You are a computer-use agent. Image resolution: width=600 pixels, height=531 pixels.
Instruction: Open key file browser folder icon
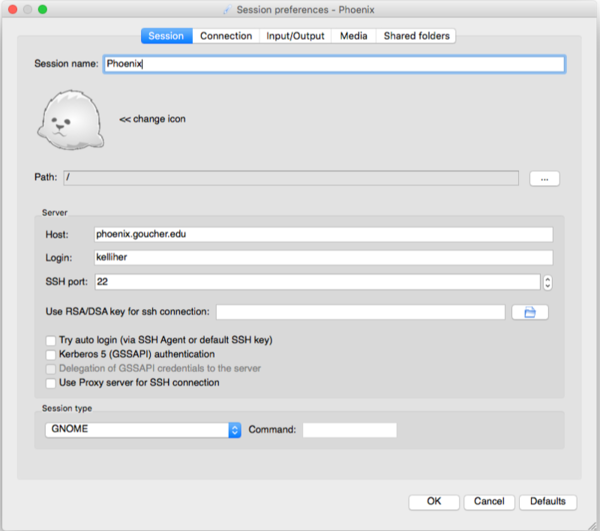point(530,312)
